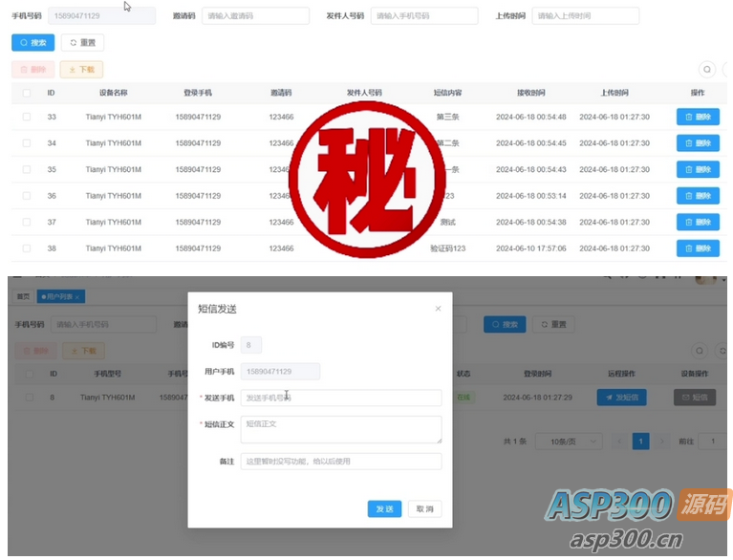Image resolution: width=733 pixels, height=560 pixels.
Task: Click the gray SMS envelope button in row 8
Action: [694, 398]
